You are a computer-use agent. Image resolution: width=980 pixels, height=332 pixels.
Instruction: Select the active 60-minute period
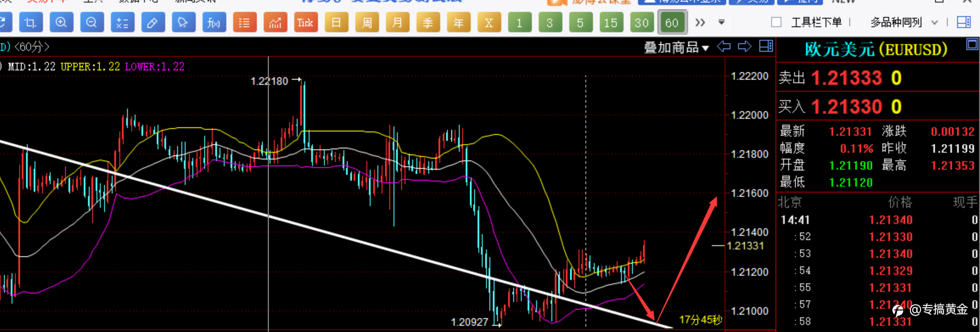(672, 23)
